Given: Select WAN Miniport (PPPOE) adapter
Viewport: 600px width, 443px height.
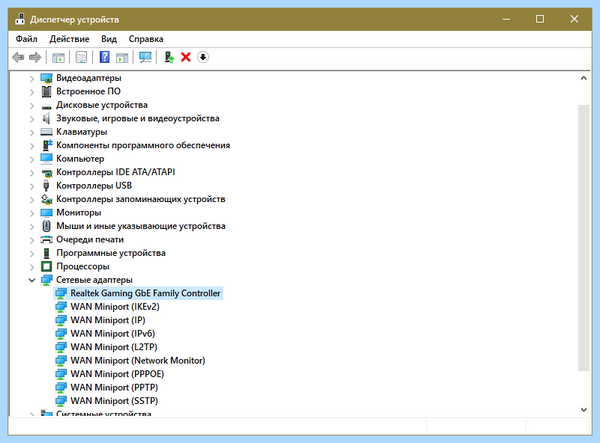Looking at the screenshot, I should pos(110,374).
